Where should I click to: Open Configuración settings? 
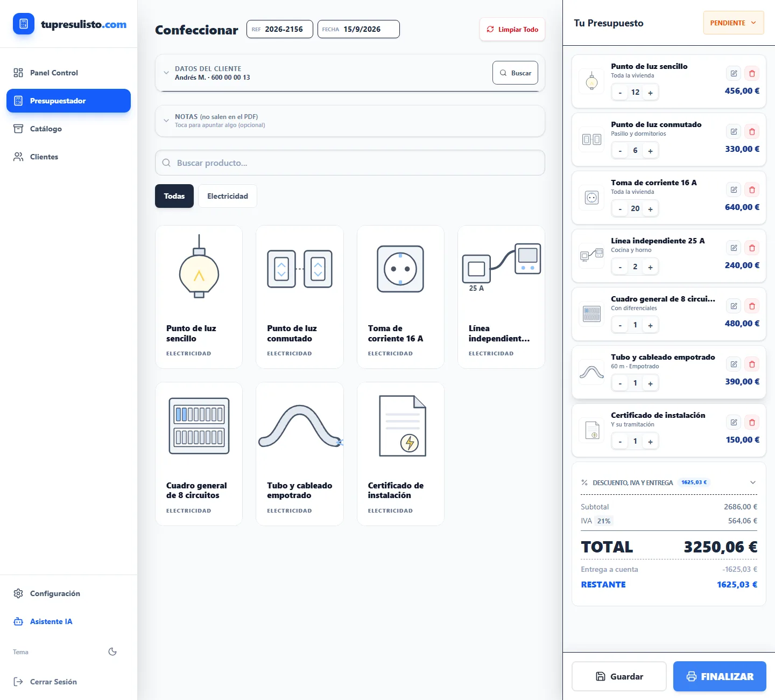(68, 593)
